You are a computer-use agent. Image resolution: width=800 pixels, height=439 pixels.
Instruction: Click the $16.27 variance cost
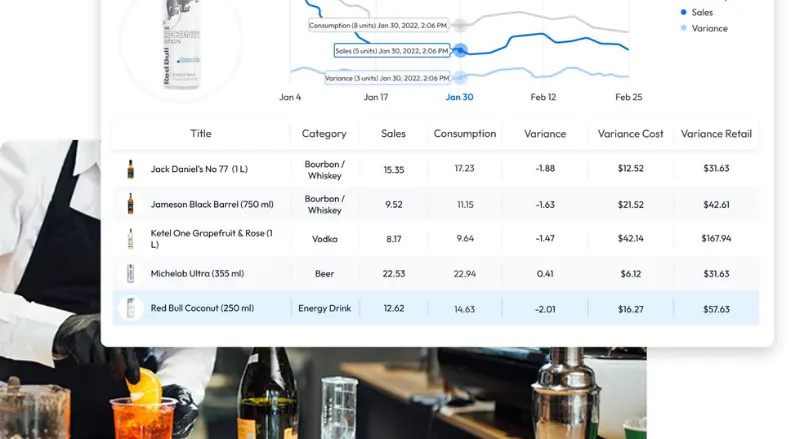(x=631, y=309)
